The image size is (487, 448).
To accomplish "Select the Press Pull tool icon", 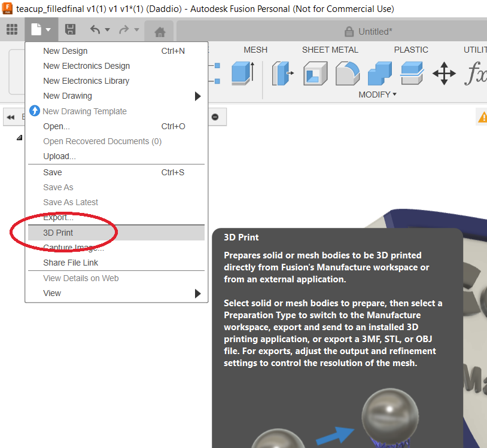I will point(282,73).
